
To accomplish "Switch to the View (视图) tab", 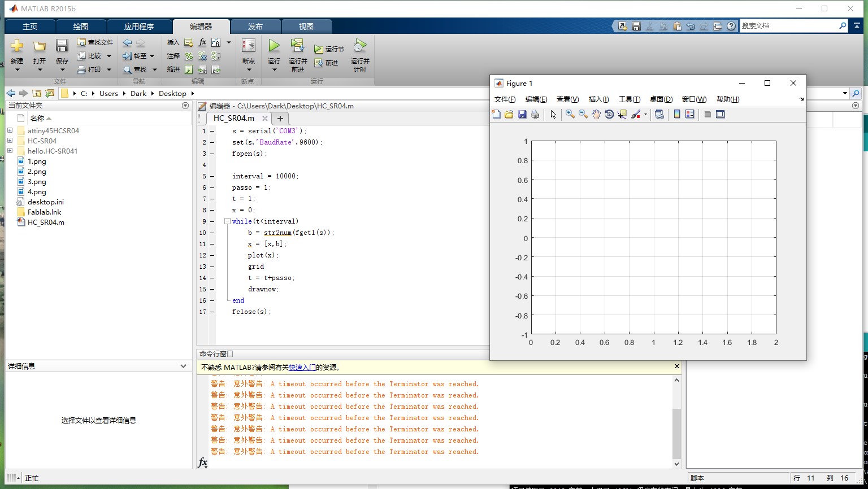I will 306,27.
